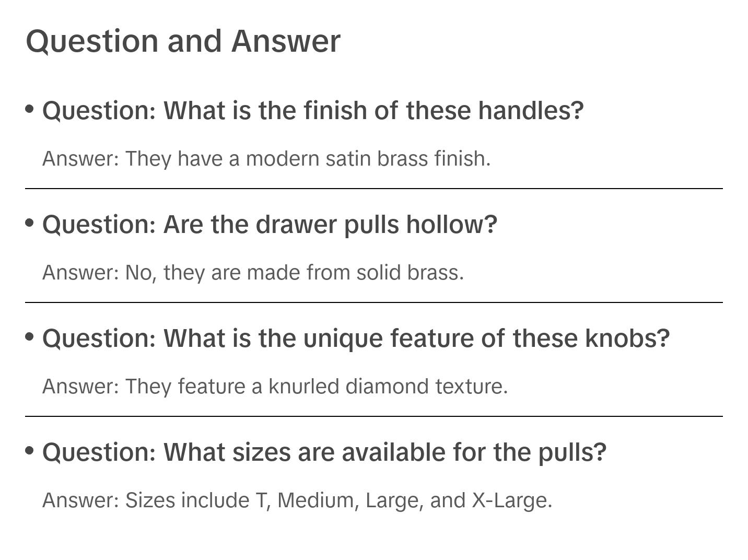Click the question about the knobs' unique feature

point(356,339)
